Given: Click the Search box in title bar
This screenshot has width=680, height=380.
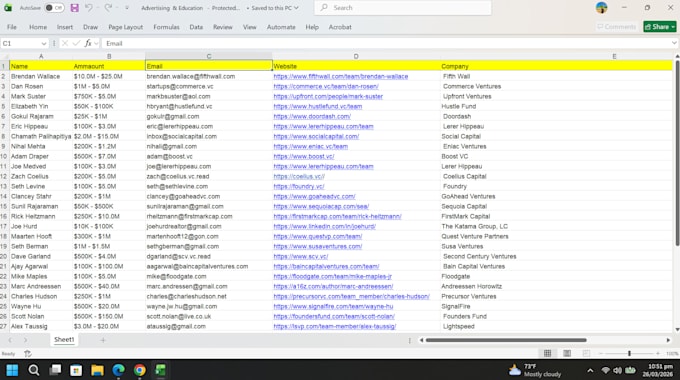Looking at the screenshot, I should (403, 8).
